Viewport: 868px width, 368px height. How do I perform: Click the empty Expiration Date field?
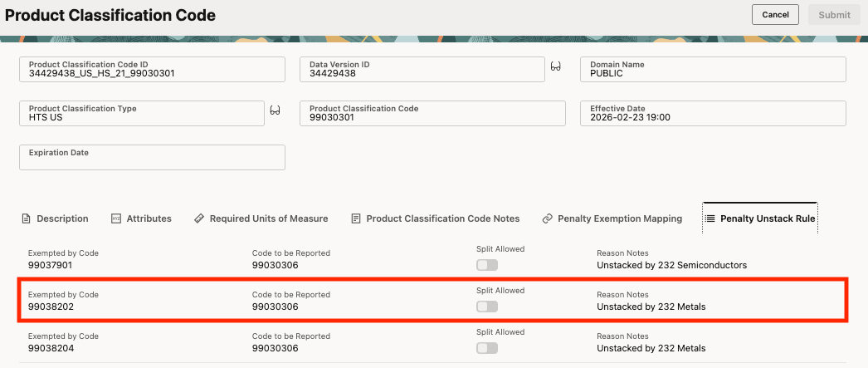[152, 157]
